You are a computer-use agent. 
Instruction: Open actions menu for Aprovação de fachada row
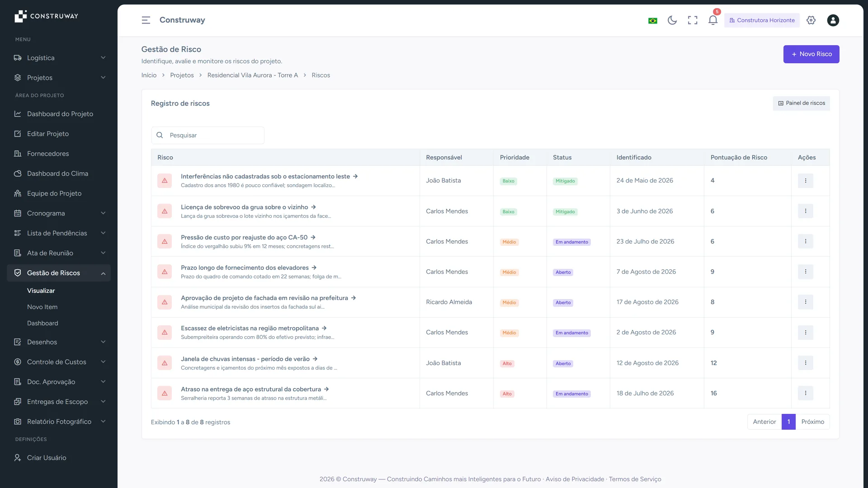tap(805, 302)
